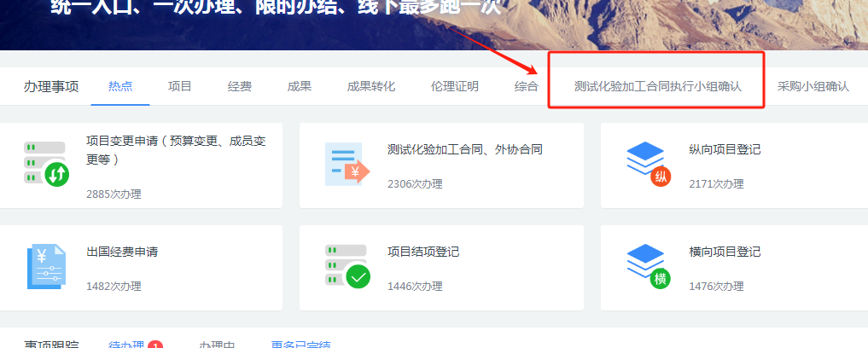
Task: Go to the 成果 tab
Action: tap(300, 86)
